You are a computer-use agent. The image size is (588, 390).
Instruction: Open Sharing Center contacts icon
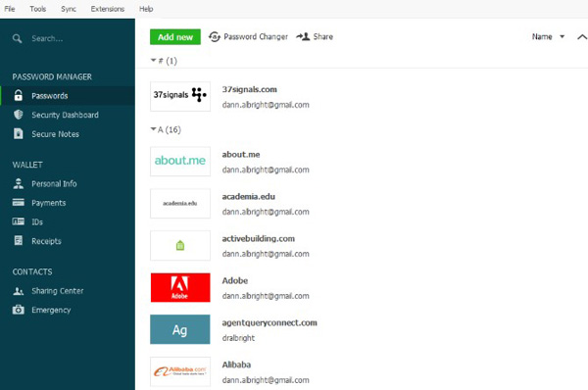pos(18,291)
